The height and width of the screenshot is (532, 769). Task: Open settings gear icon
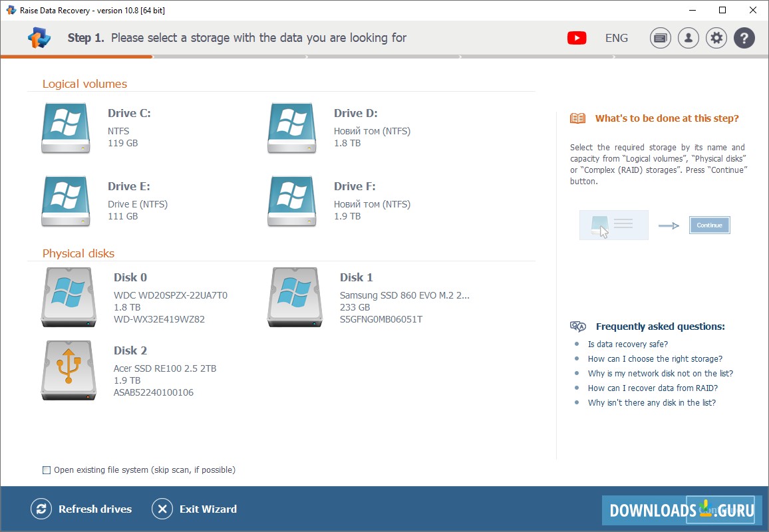pyautogui.click(x=716, y=38)
